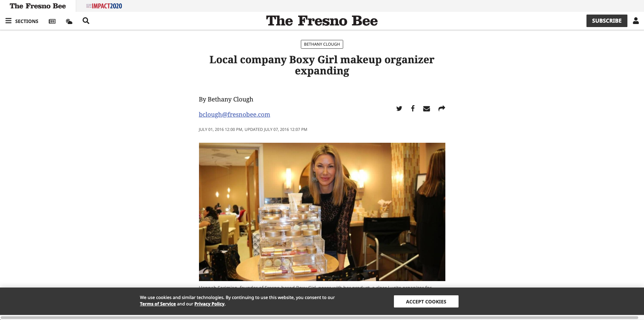Click the Bethany Clough tag
This screenshot has width=644, height=320.
322,44
